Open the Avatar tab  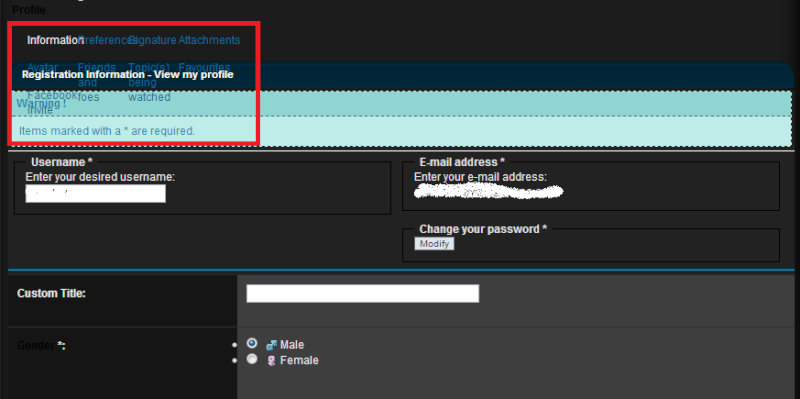(42, 67)
